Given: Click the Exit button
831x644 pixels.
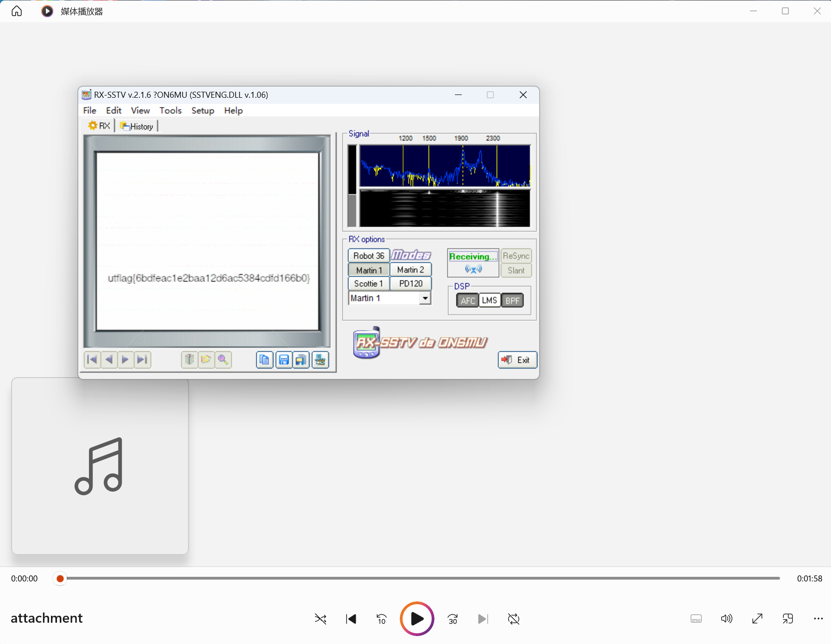Looking at the screenshot, I should click(x=517, y=360).
